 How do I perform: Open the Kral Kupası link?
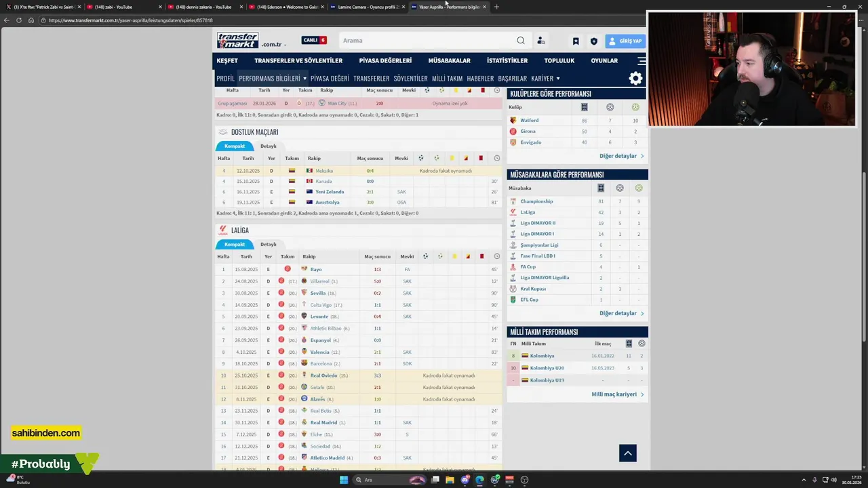(533, 289)
